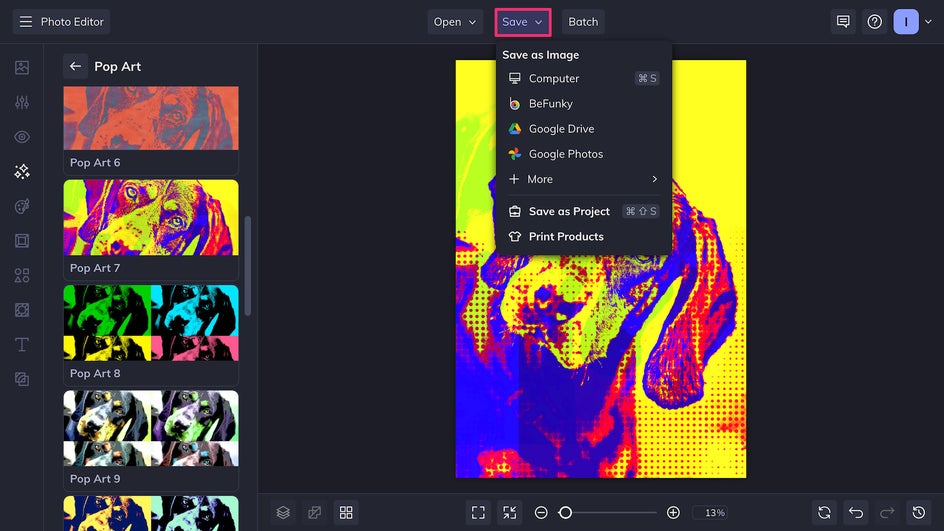Zoom in with the plus icon
Viewport: 944px width, 531px height.
click(x=673, y=512)
